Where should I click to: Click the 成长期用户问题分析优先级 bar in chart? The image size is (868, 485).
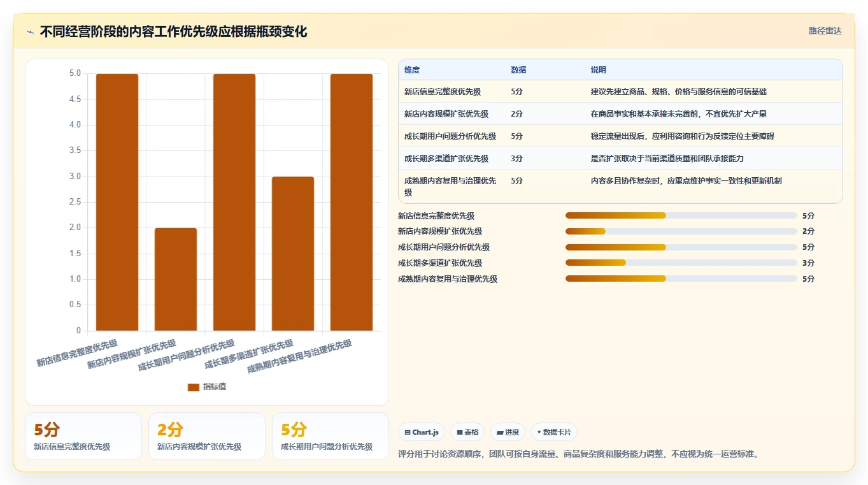pos(234,202)
